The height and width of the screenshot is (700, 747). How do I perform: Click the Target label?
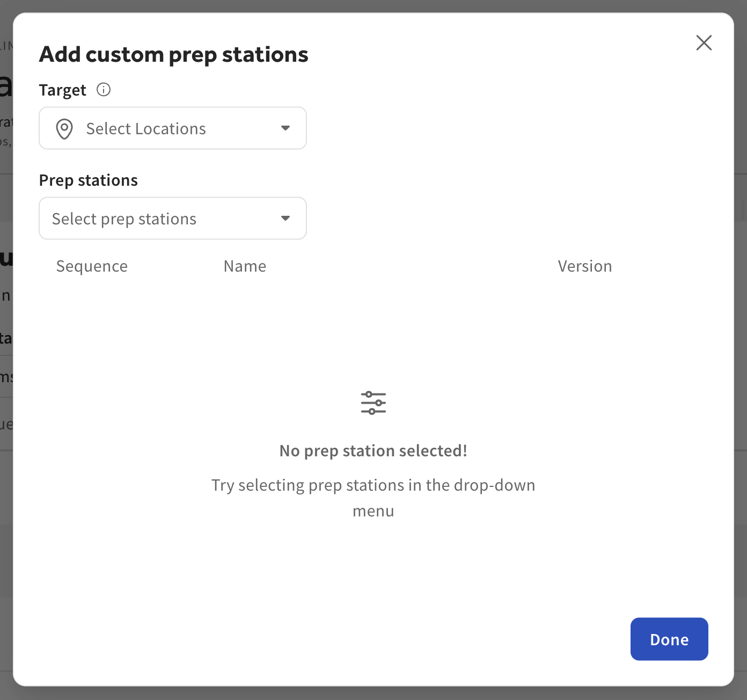click(x=63, y=90)
